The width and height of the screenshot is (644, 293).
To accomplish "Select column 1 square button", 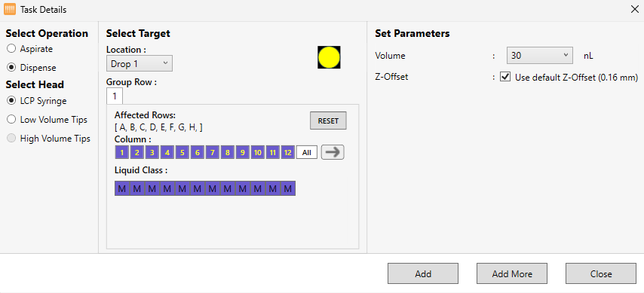I will (x=122, y=153).
